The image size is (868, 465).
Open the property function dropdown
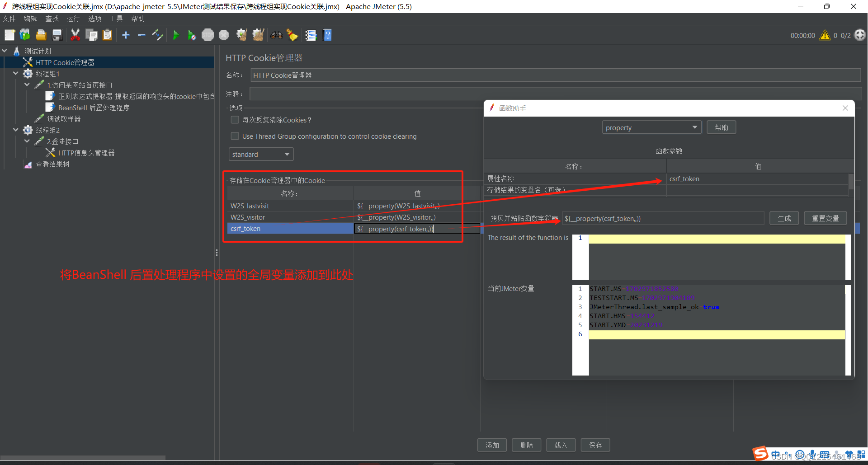click(651, 127)
